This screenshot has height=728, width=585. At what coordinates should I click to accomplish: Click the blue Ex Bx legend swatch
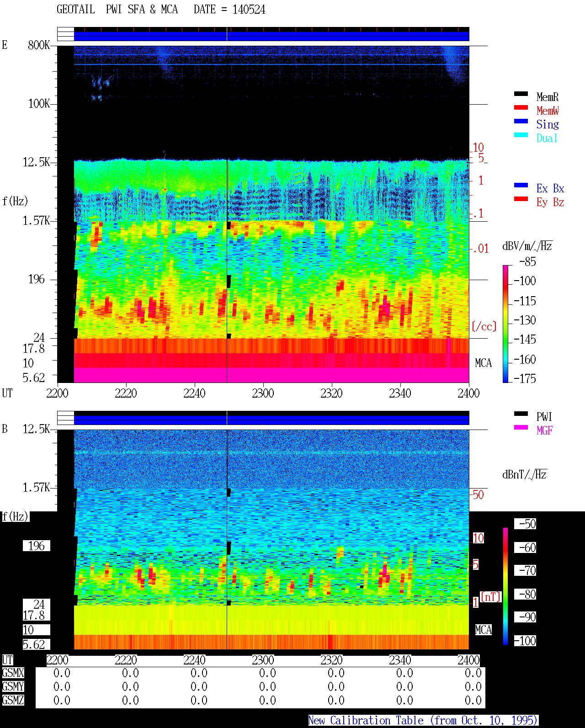click(x=521, y=185)
